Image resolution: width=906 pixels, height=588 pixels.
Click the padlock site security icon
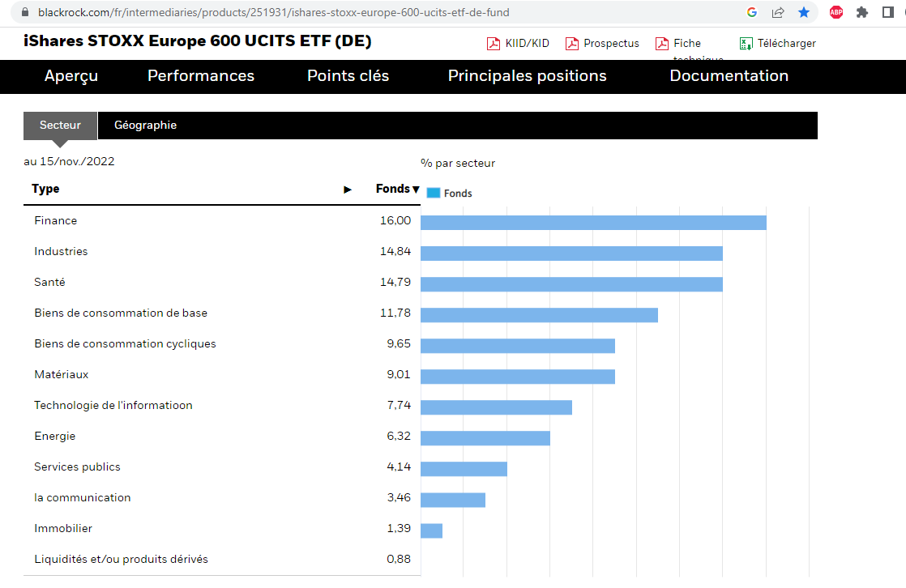[x=25, y=12]
